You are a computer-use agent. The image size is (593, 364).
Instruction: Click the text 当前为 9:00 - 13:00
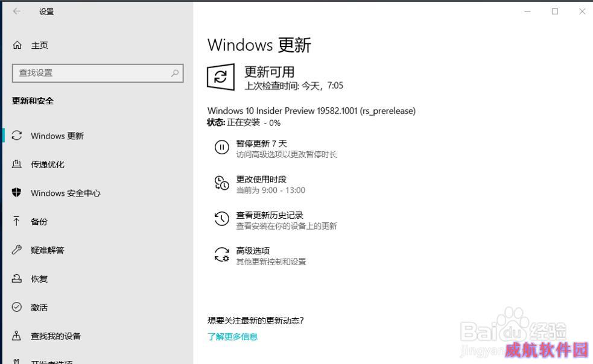[271, 190]
